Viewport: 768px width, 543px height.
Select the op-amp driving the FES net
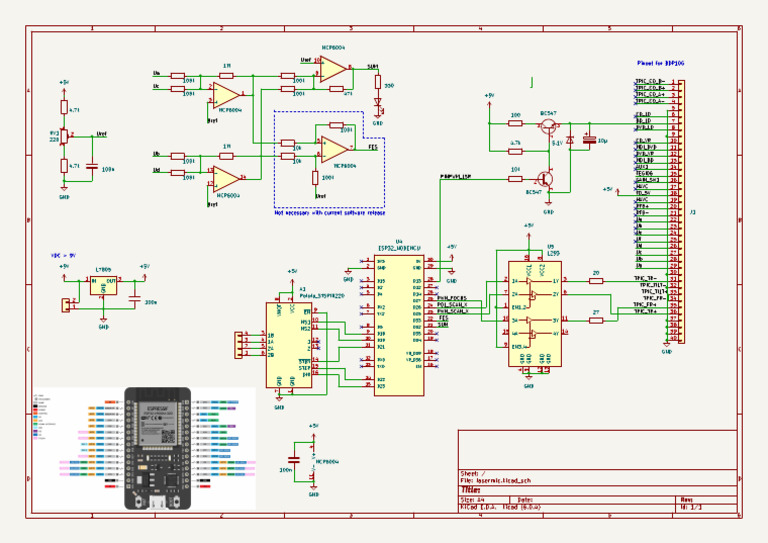335,149
